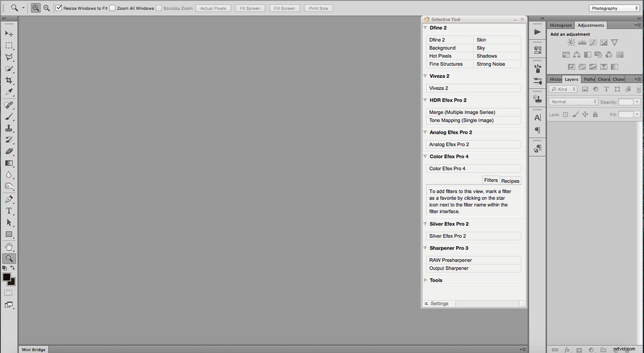The height and width of the screenshot is (353, 644).
Task: Switch to the Recipes tab
Action: pos(510,181)
